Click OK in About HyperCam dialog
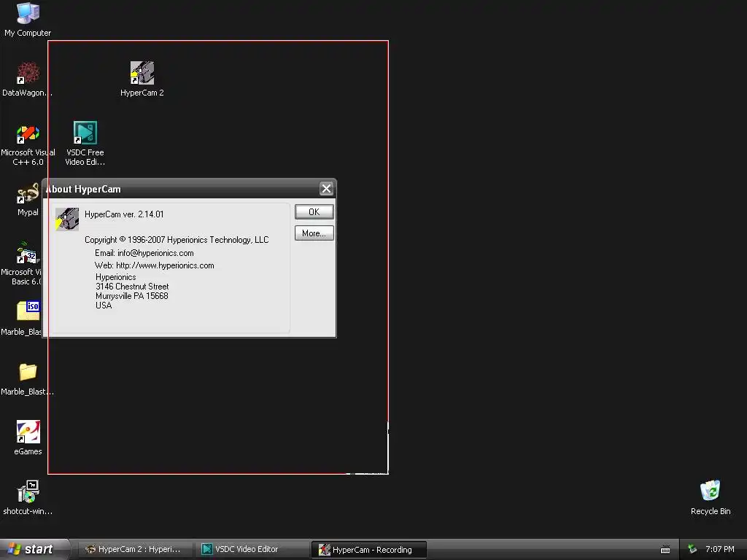747x560 pixels. point(314,212)
